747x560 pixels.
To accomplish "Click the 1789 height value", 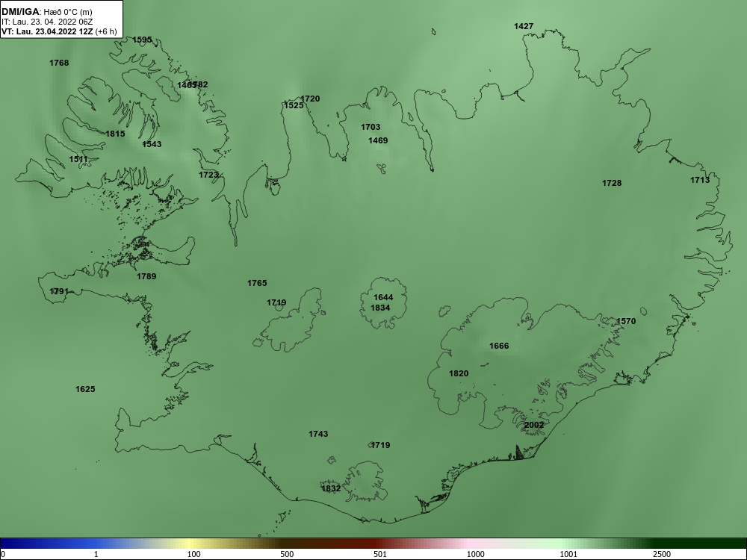I will pyautogui.click(x=146, y=276).
